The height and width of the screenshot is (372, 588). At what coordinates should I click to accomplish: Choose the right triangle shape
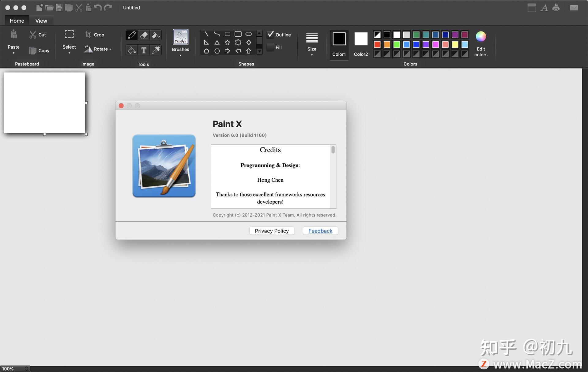tap(206, 43)
